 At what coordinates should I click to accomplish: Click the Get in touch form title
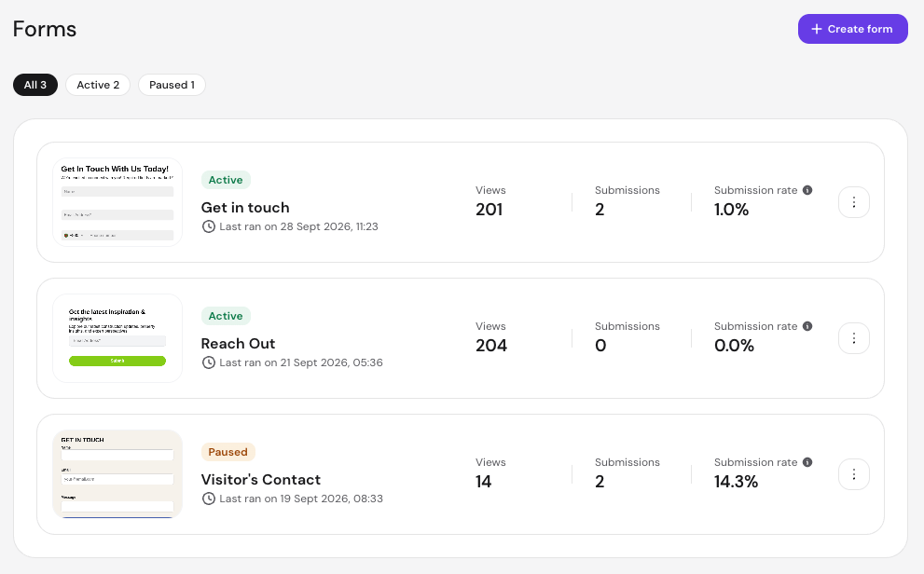click(245, 208)
